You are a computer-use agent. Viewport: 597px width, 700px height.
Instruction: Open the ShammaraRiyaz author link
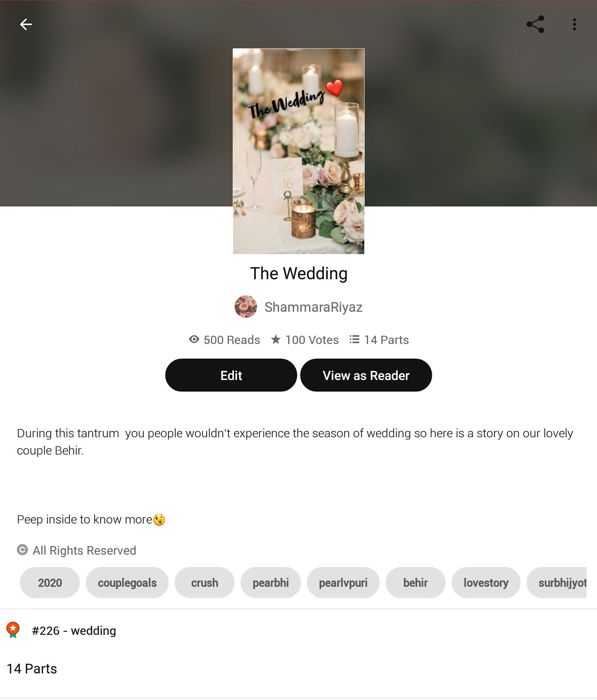click(x=313, y=307)
